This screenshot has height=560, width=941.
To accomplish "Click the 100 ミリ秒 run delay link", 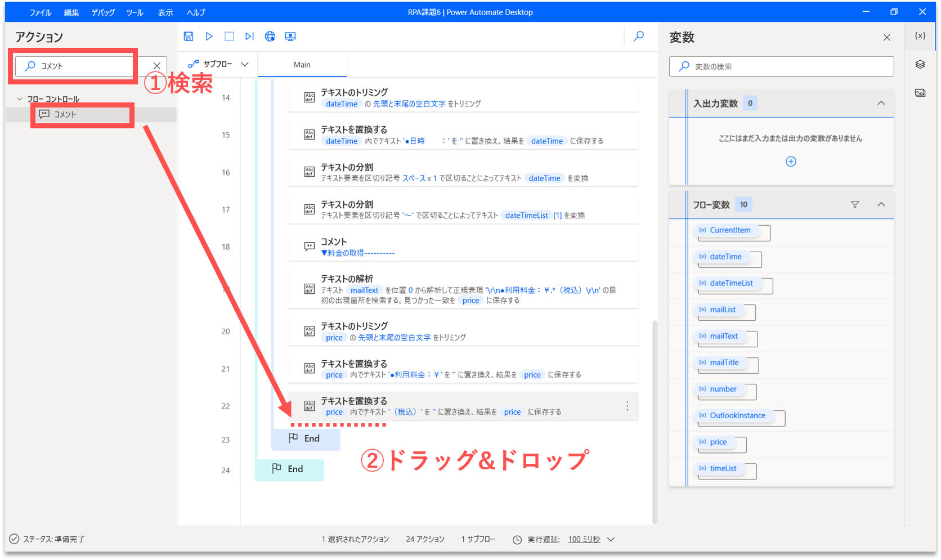I will (584, 539).
